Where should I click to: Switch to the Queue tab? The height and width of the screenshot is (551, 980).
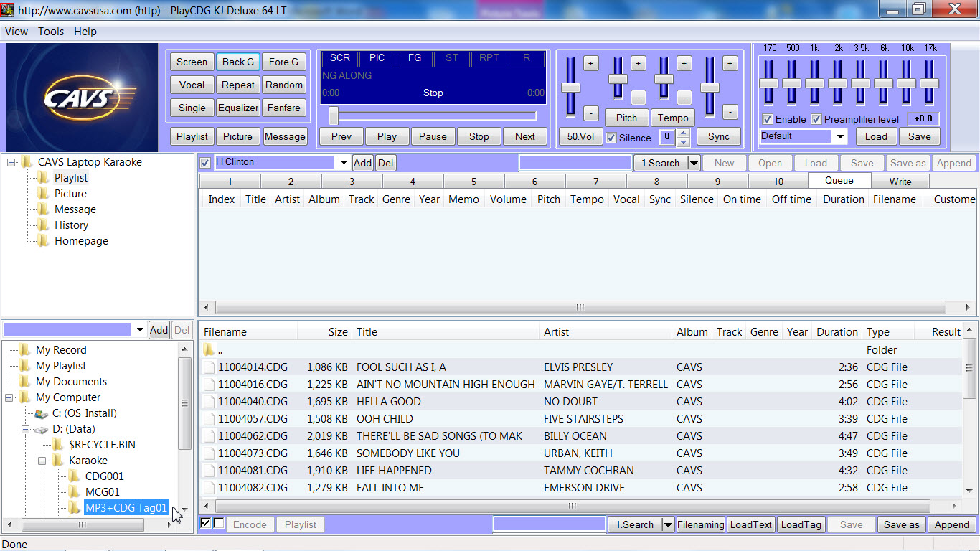[839, 181]
